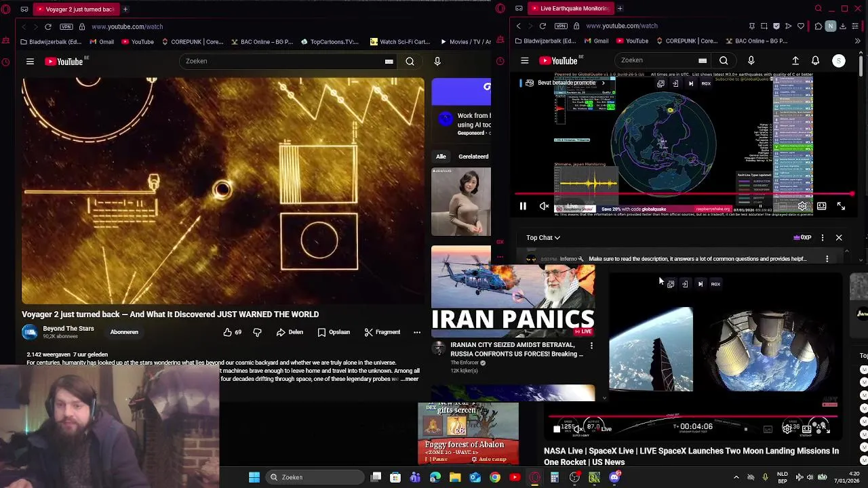
Task: Stop the NASA SpaceX live stream
Action: click(557, 428)
